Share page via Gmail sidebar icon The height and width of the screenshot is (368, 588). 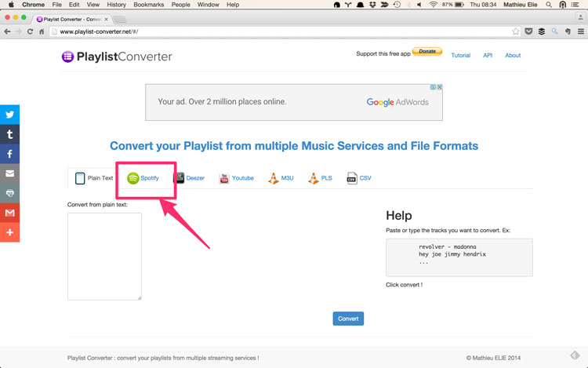[x=9, y=213]
